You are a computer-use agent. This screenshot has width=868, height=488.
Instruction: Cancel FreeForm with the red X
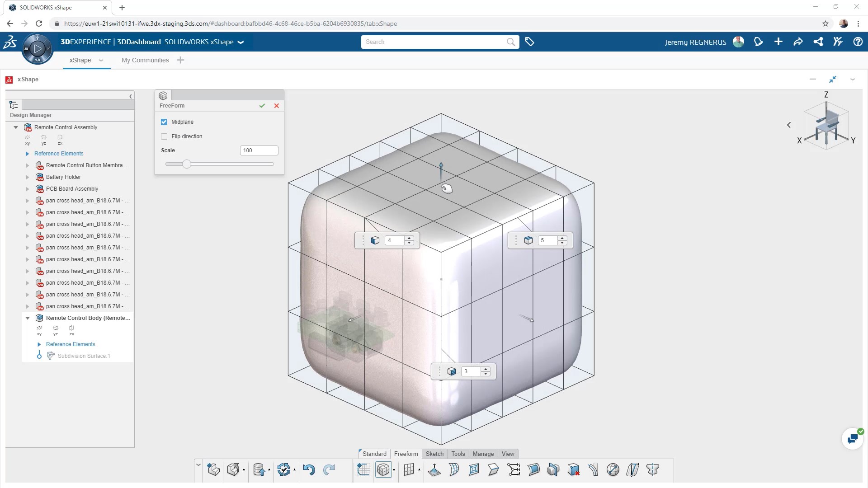(x=276, y=105)
